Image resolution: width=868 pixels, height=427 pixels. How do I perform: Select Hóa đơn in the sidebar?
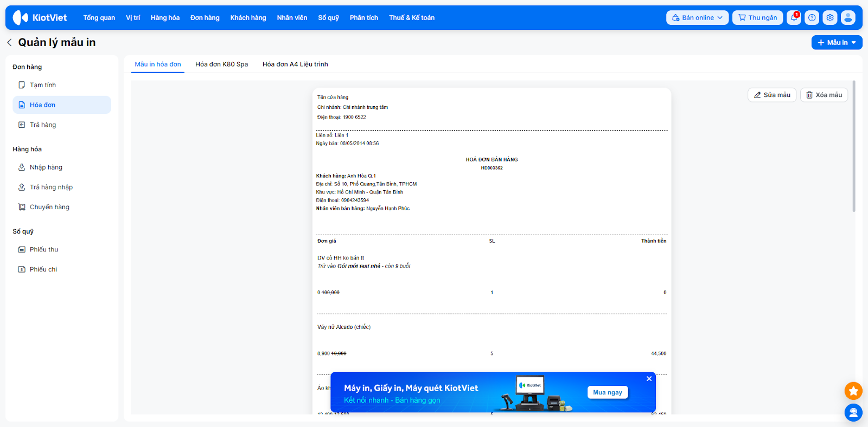pos(62,105)
